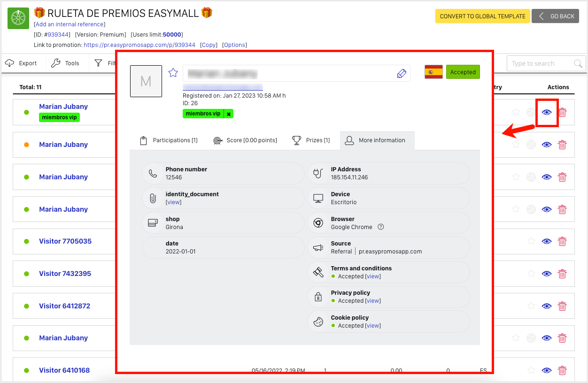The width and height of the screenshot is (588, 383).
Task: View the miembros vip Marian Jubany row's eye icon
Action: click(x=547, y=113)
